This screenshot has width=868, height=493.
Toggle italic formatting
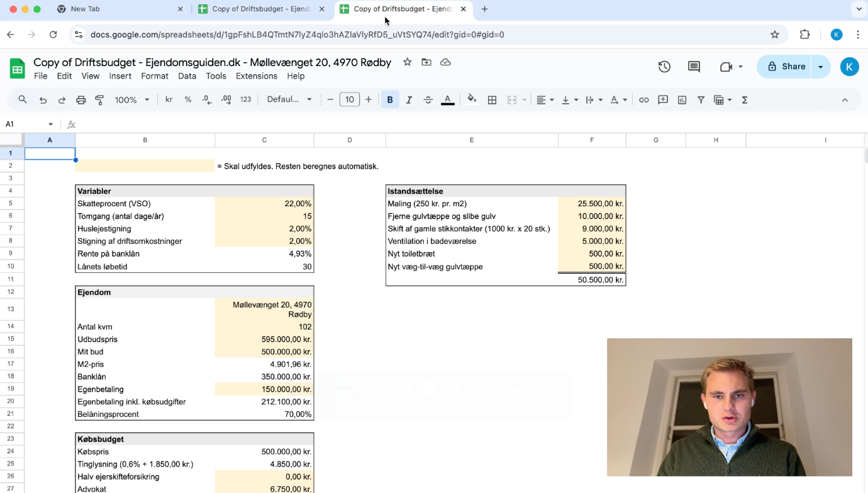pyautogui.click(x=409, y=100)
